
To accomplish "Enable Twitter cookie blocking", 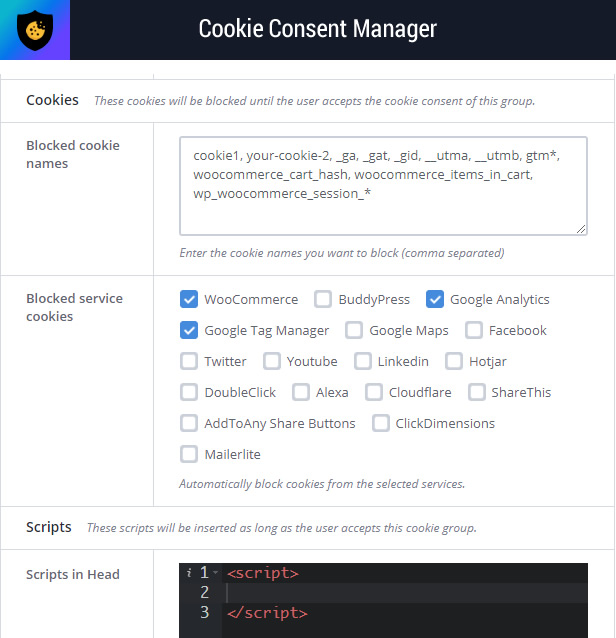I will [x=189, y=361].
